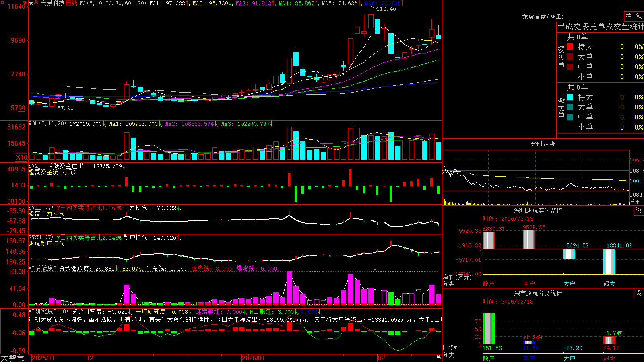Click the 委卖单 vertical section label

pyautogui.click(x=561, y=107)
